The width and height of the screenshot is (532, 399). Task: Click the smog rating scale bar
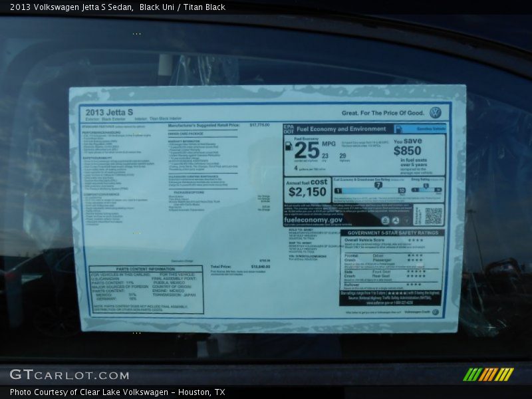pos(426,190)
